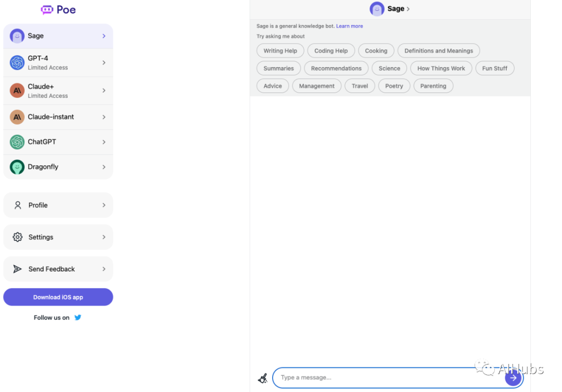Viewport: 562px width, 392px height.
Task: Choose the Coding Help suggestion chip
Action: tap(331, 51)
